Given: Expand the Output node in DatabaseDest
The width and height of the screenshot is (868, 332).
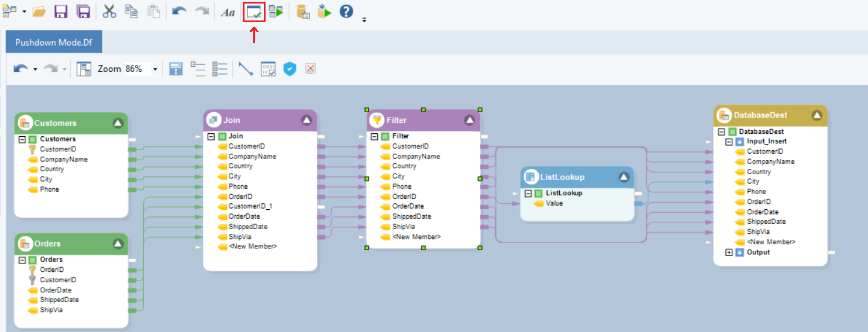Looking at the screenshot, I should point(729,253).
